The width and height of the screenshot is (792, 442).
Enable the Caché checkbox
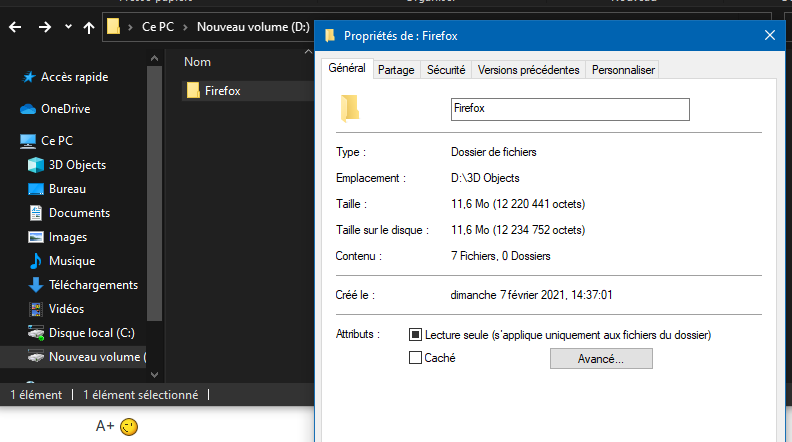coord(415,358)
